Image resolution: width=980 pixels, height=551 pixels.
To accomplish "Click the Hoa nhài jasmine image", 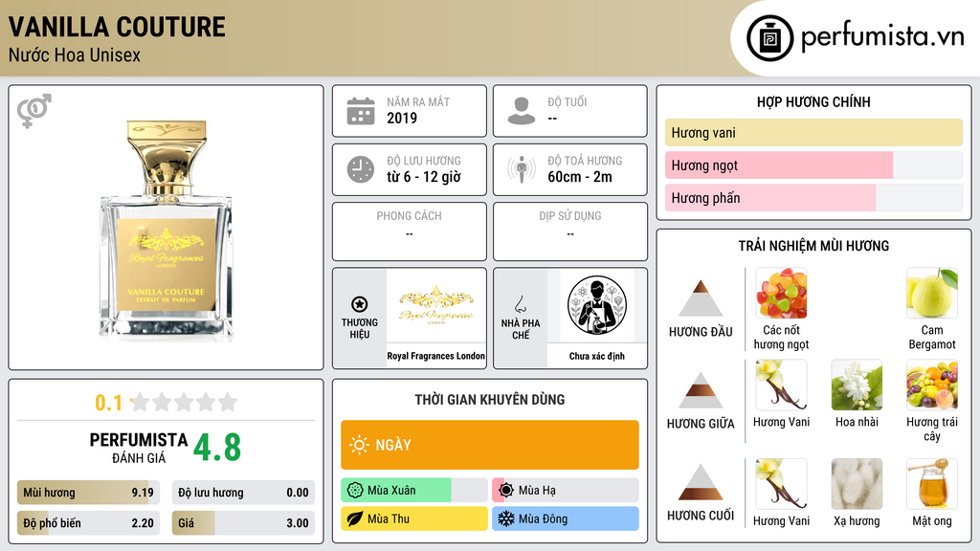I will (857, 385).
